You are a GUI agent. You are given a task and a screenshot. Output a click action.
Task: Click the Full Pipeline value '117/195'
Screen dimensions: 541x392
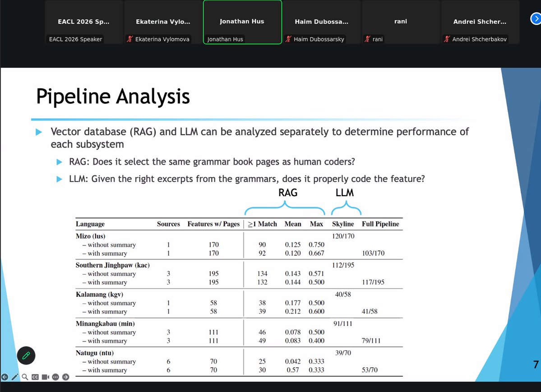coord(373,282)
